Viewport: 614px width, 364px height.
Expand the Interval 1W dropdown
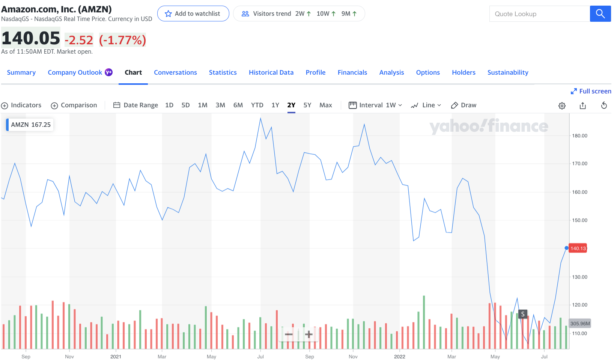375,105
